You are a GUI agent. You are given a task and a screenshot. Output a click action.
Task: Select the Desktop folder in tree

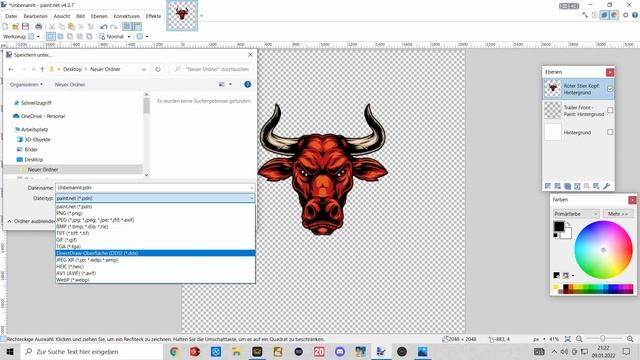(34, 160)
